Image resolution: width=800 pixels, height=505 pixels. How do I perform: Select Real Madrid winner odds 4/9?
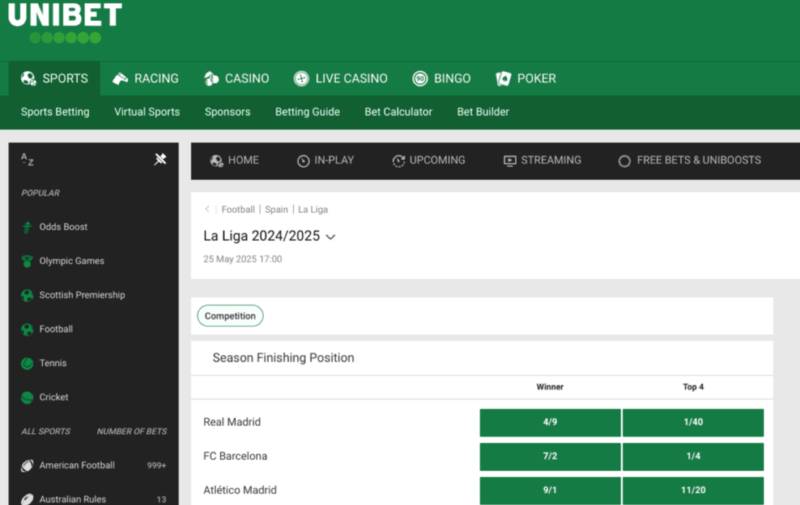tap(550, 422)
